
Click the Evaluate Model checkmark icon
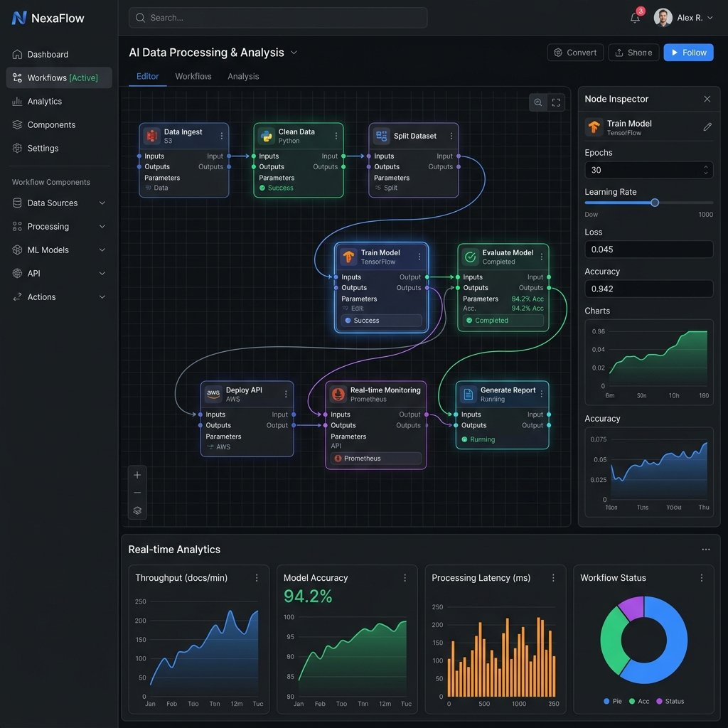(471, 257)
